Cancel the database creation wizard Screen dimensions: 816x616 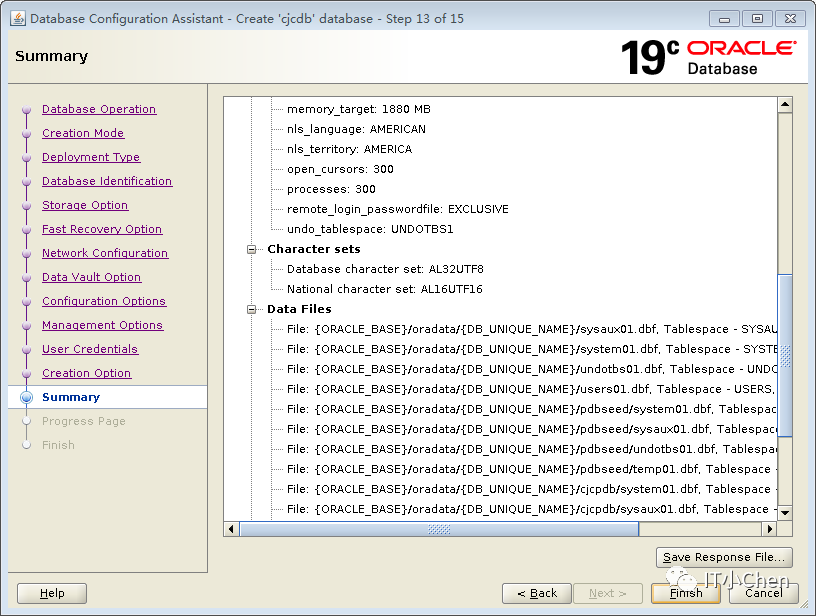pyautogui.click(x=763, y=593)
